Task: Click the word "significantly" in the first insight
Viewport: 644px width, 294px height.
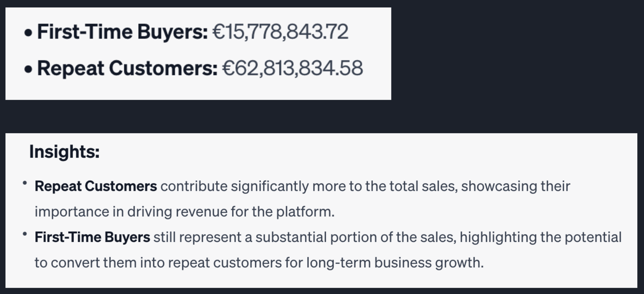Action: click(270, 186)
